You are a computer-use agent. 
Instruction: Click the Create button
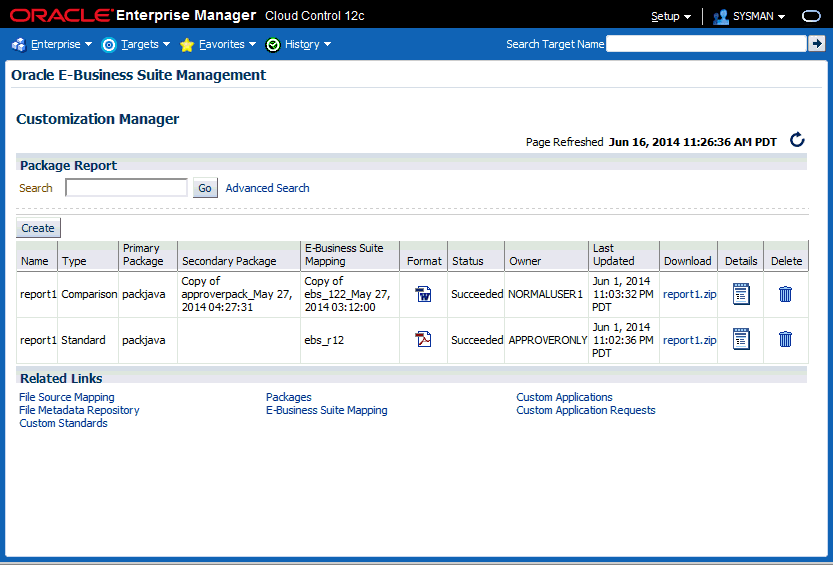click(x=38, y=228)
